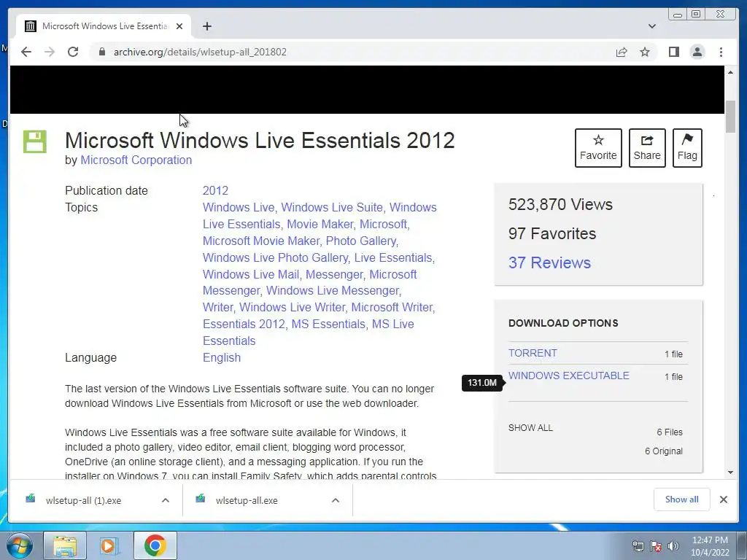Click the taskbar clock and date
Image resolution: width=747 pixels, height=560 pixels.
coord(710,546)
